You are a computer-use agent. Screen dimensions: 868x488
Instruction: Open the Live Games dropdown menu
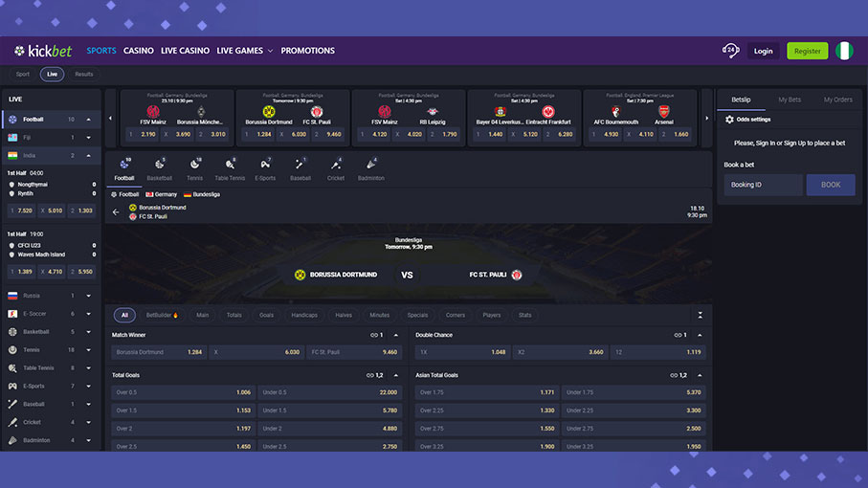pyautogui.click(x=244, y=51)
